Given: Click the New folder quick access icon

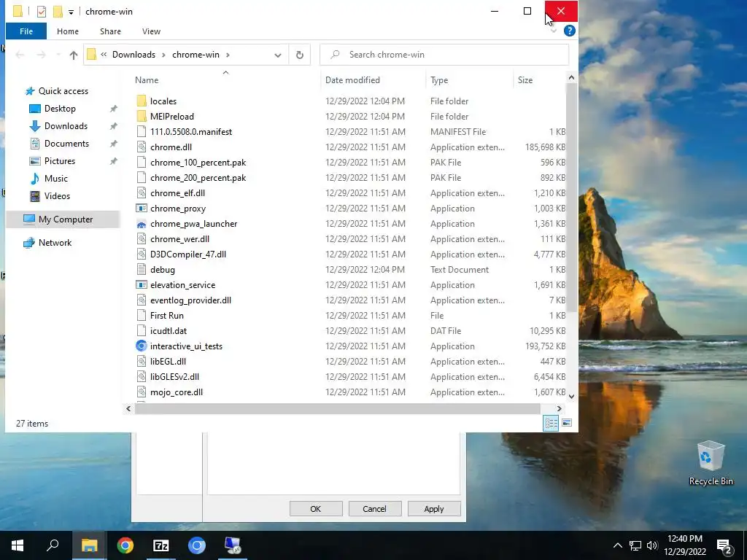Looking at the screenshot, I should tap(58, 12).
